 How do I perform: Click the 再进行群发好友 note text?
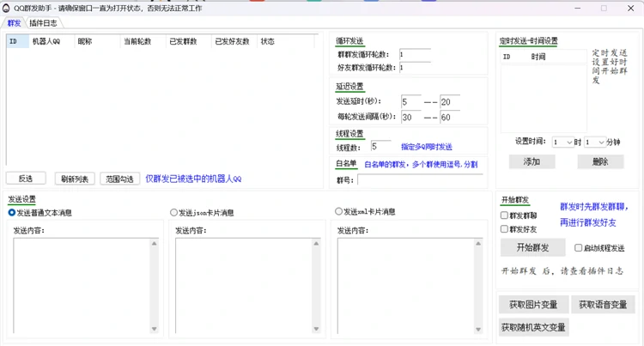588,222
